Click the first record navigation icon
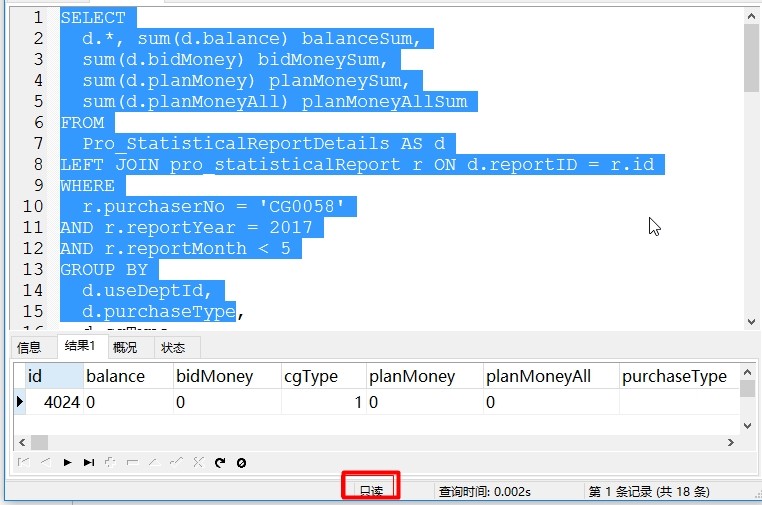 23,462
